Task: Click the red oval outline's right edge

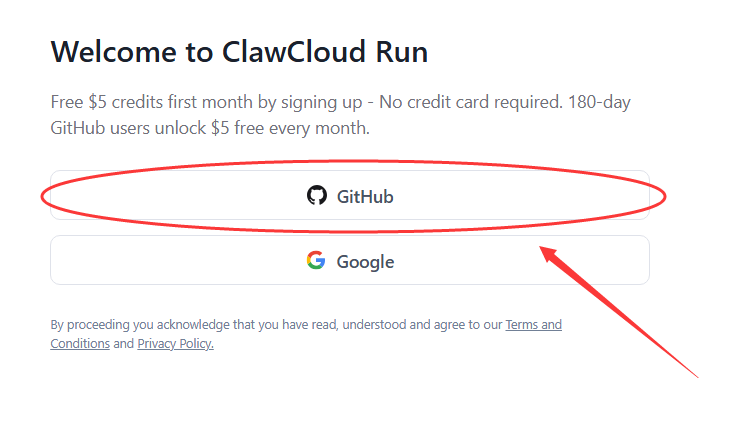Action: (665, 196)
